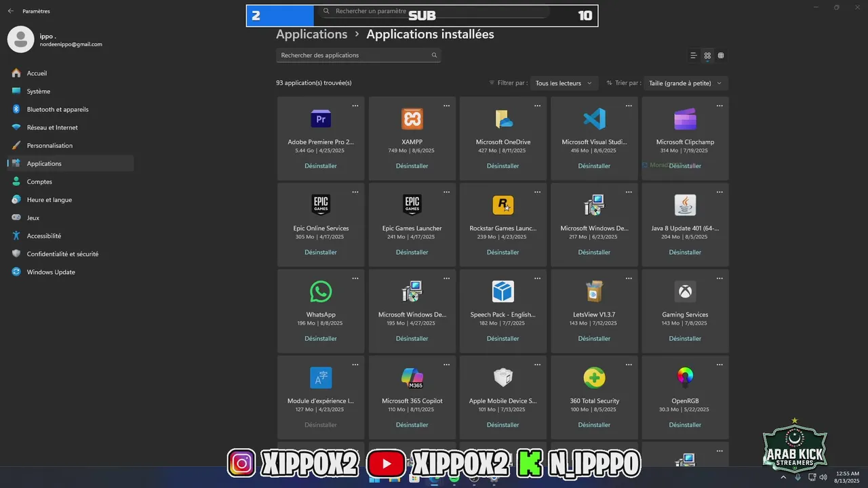Viewport: 868px width, 488px height.
Task: Open more options for Adobe Premiere Pro
Action: coord(355,106)
